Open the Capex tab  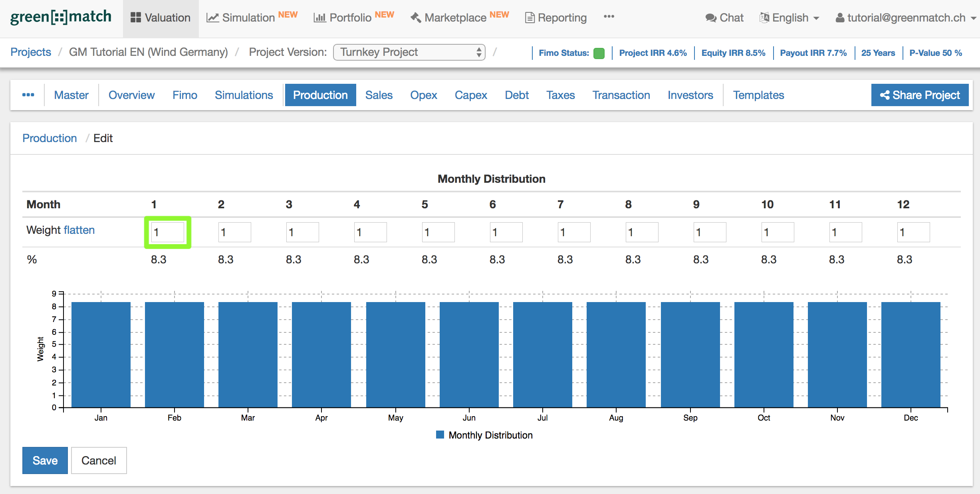tap(470, 95)
